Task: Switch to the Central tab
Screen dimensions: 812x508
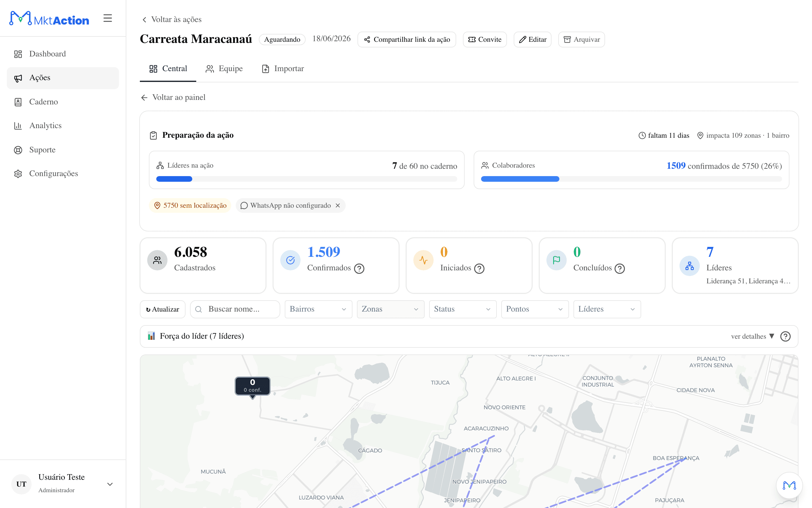Action: pos(168,69)
